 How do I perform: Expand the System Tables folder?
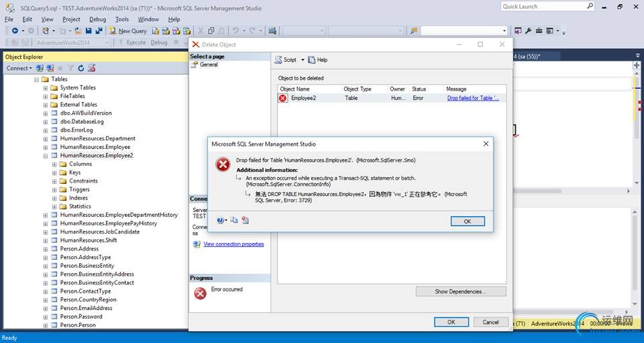pyautogui.click(x=46, y=88)
